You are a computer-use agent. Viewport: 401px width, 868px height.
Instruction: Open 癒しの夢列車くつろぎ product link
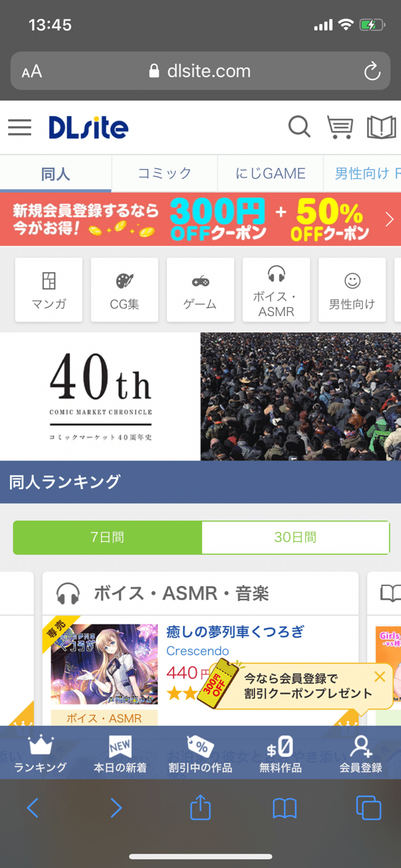(235, 633)
